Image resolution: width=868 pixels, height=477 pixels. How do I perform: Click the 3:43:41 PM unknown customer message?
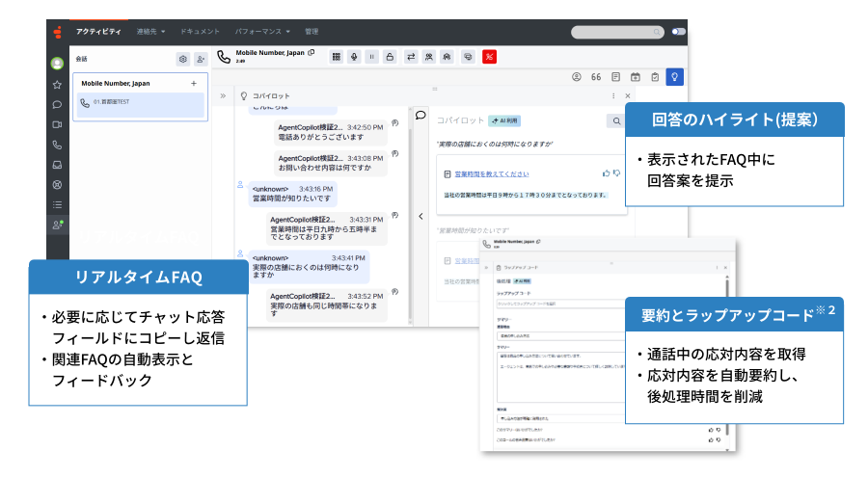[x=309, y=267]
